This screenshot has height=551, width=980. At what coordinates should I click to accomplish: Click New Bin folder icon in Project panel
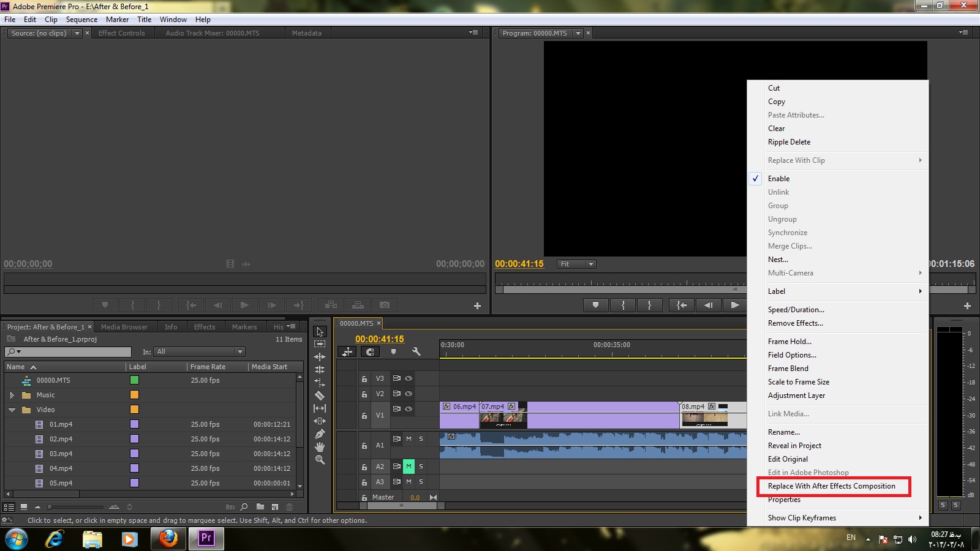tap(260, 507)
